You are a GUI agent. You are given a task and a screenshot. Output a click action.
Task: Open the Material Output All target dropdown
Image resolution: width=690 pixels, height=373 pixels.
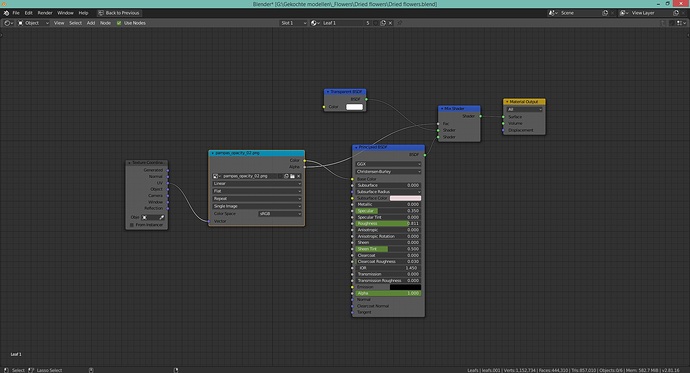tap(524, 110)
